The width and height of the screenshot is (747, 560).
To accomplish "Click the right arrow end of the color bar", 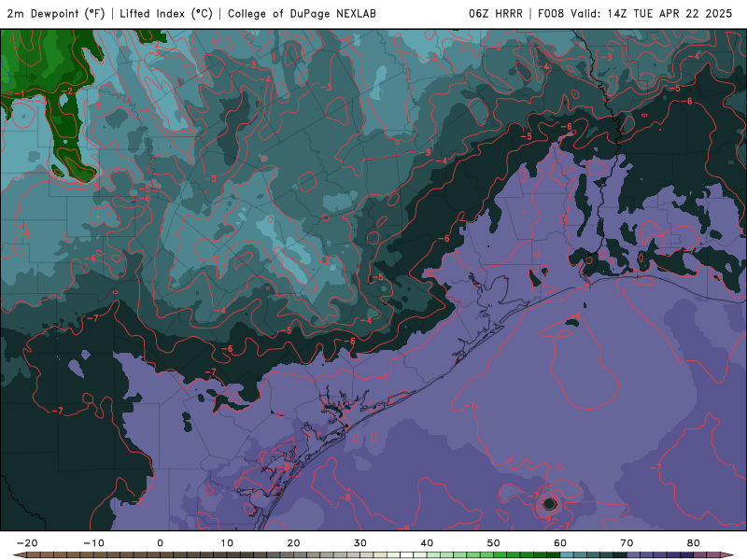I will pyautogui.click(x=728, y=555).
